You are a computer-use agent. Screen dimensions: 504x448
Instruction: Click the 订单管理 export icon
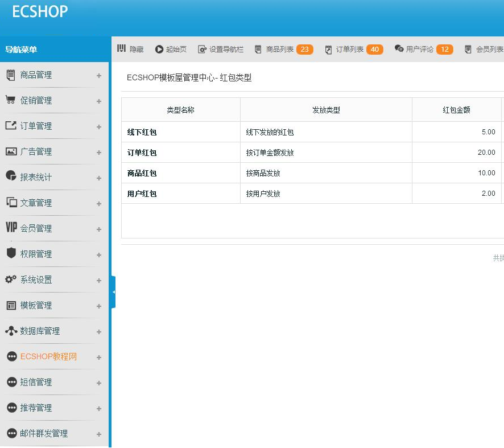pyautogui.click(x=11, y=125)
